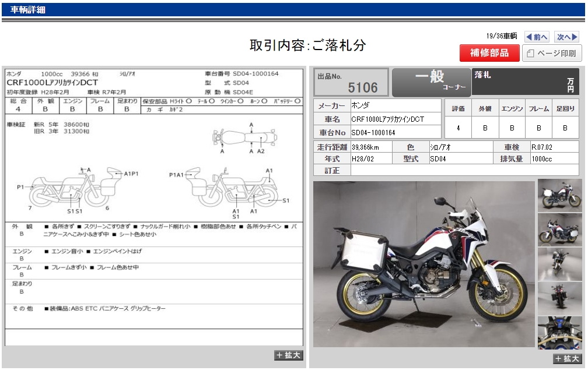
Task: Print the page using ページ印刷
Action: pos(551,54)
